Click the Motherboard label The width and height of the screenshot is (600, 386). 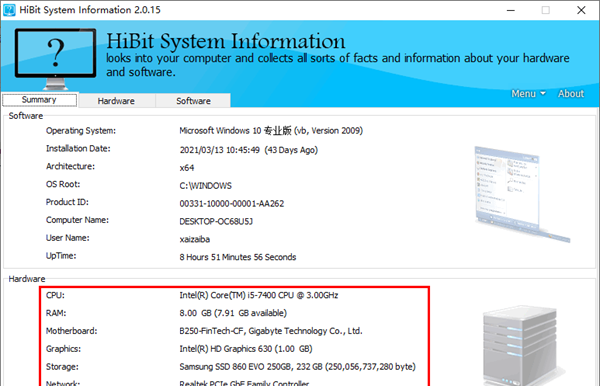pyautogui.click(x=72, y=331)
